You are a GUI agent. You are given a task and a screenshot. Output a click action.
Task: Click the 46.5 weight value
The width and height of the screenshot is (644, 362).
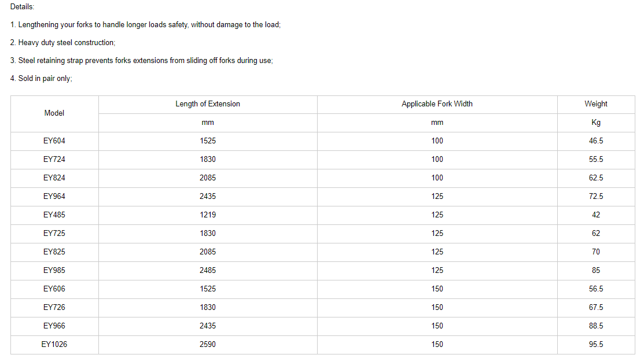click(596, 141)
